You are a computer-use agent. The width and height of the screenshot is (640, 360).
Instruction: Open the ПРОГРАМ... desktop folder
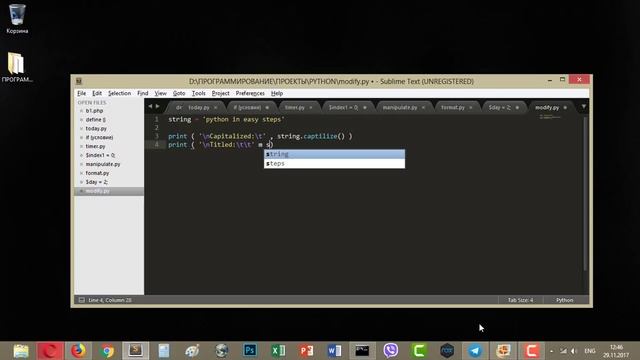[17, 67]
